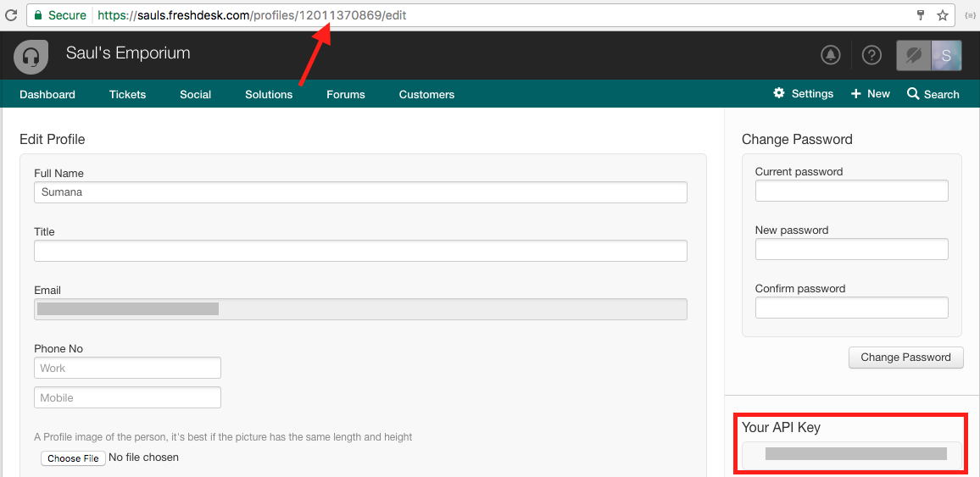Focus the Full Name field
The image size is (980, 477).
pyautogui.click(x=360, y=192)
